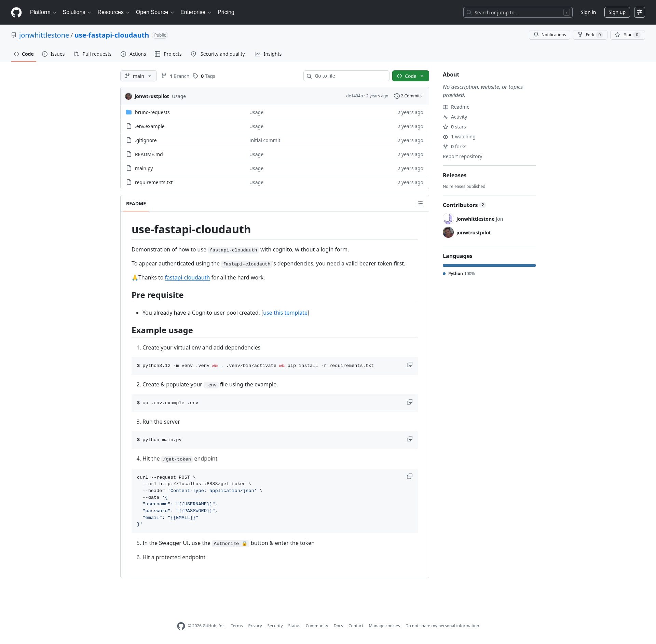Viewport: 656px width, 644px height.
Task: Copy the curl request code block
Action: (x=409, y=476)
